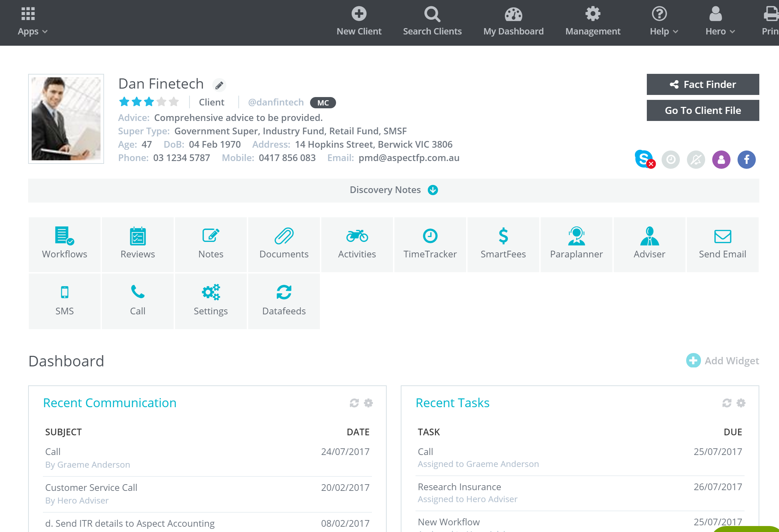The height and width of the screenshot is (532, 779).
Task: Open the Datafeeds tool
Action: tap(284, 301)
